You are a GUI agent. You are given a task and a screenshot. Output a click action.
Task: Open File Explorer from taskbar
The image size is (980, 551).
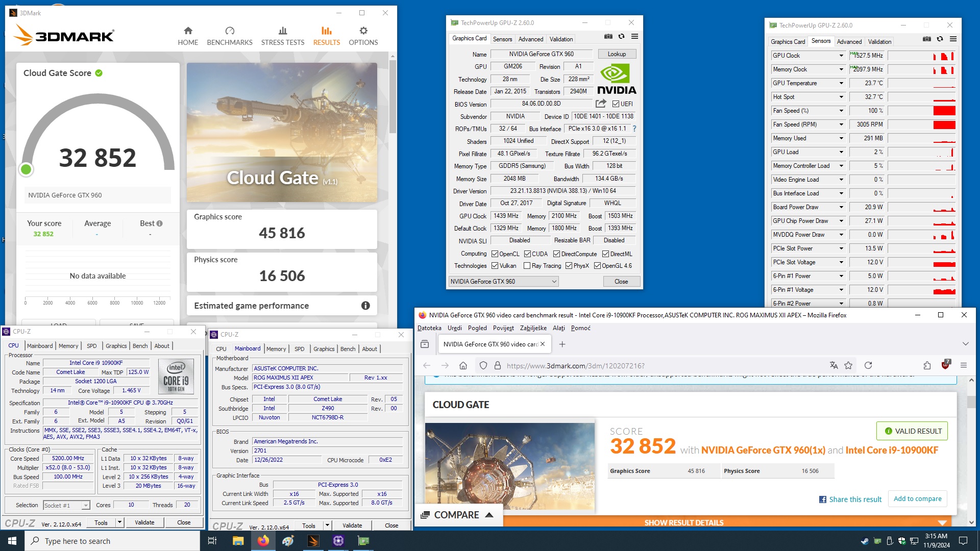[x=238, y=541]
